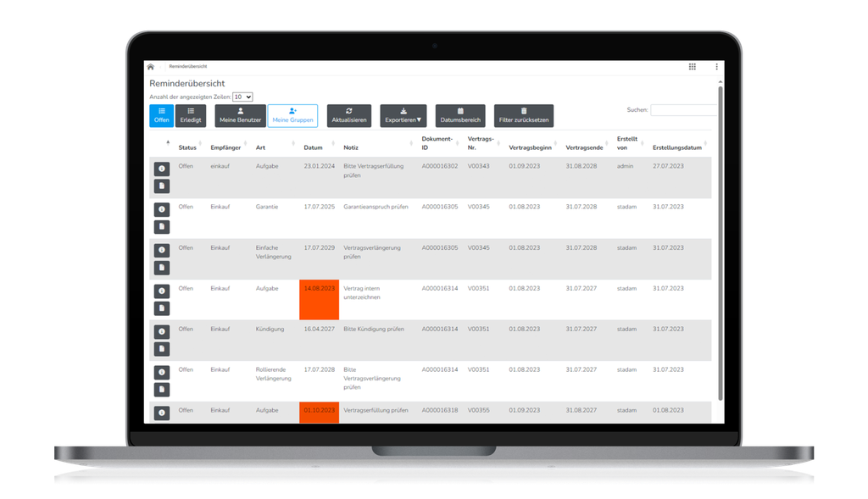Image resolution: width=868 pixels, height=499 pixels.
Task: Sort by the Vertragsende column
Action: click(584, 147)
